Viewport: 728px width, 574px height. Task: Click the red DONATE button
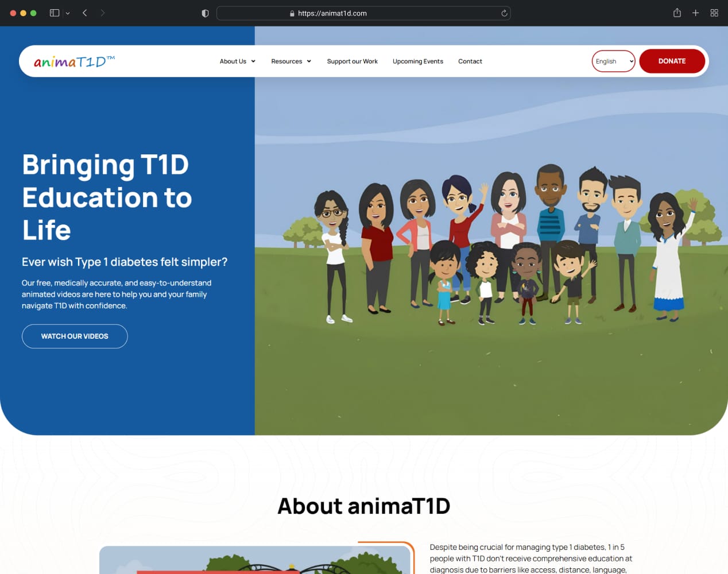672,61
